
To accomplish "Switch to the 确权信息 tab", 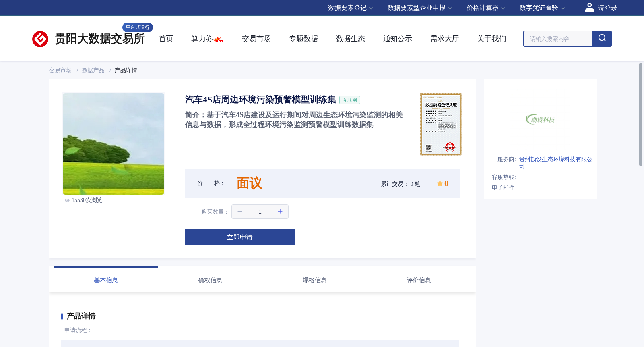I will click(210, 280).
